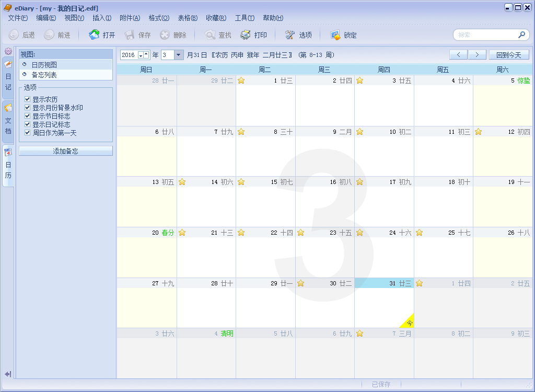Open the 插入 menu
The width and height of the screenshot is (535, 392).
102,17
